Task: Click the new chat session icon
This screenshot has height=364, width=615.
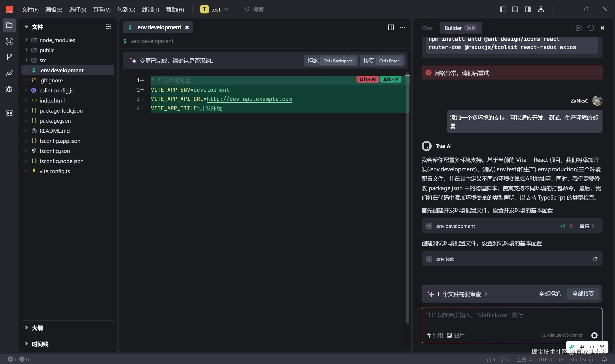Action: click(579, 28)
